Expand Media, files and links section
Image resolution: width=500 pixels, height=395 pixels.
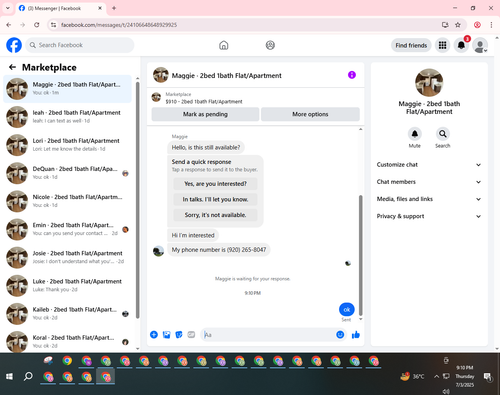tap(429, 199)
